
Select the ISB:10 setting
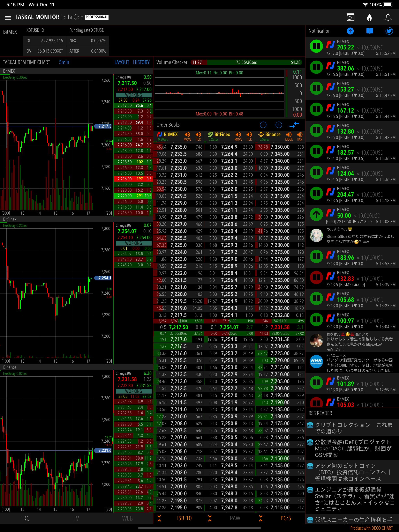click(184, 518)
